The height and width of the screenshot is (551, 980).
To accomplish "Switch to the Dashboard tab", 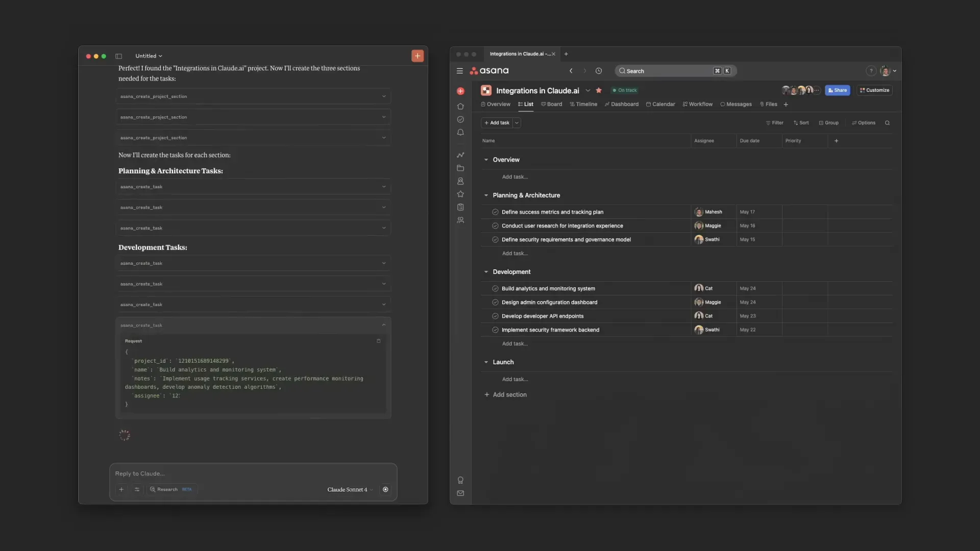I will pos(622,104).
